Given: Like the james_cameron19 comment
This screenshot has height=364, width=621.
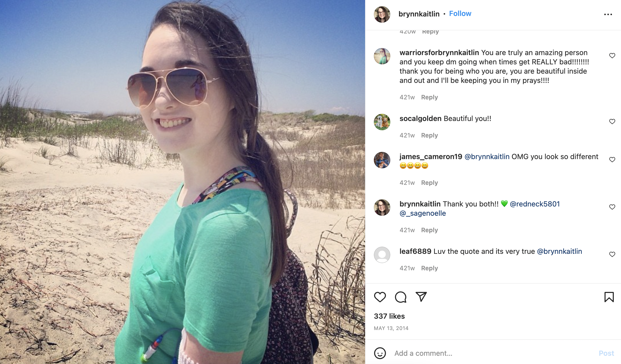Looking at the screenshot, I should (612, 160).
